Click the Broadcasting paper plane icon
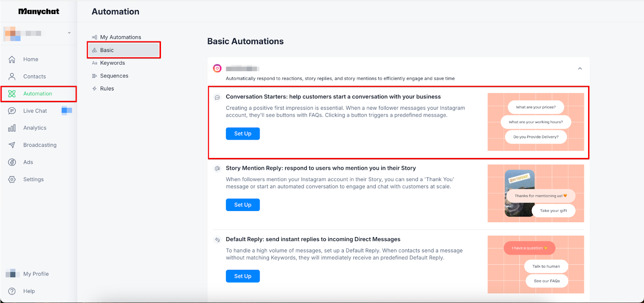This screenshot has width=644, height=303. tap(12, 145)
